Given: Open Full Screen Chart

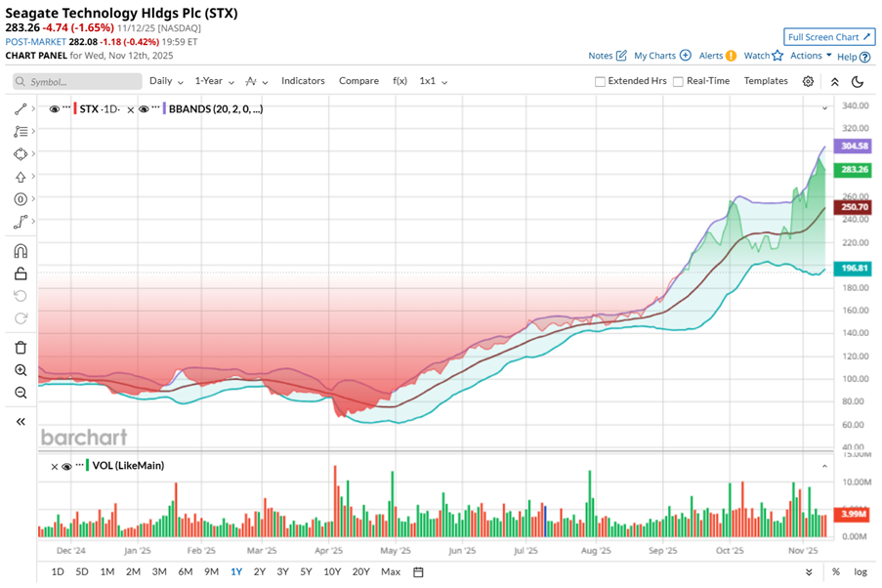Looking at the screenshot, I should [829, 37].
